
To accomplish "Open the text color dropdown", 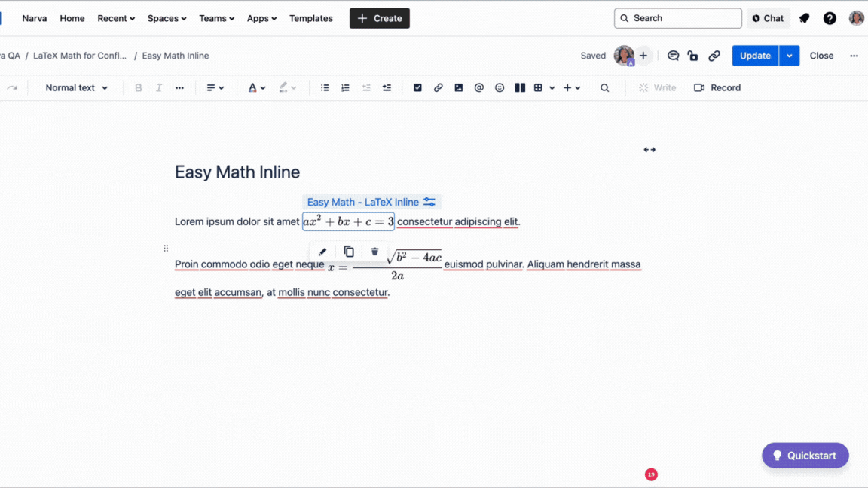I will coord(256,87).
